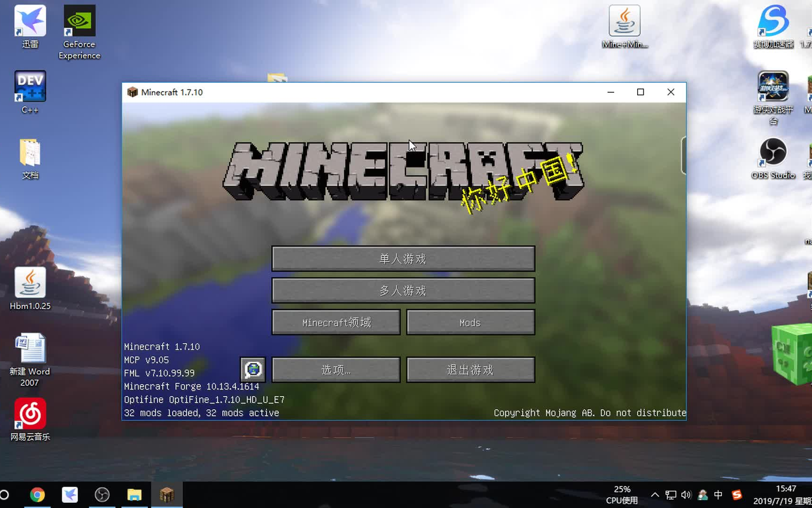Switch to OBS in taskbar
Image resolution: width=812 pixels, height=508 pixels.
click(x=102, y=495)
